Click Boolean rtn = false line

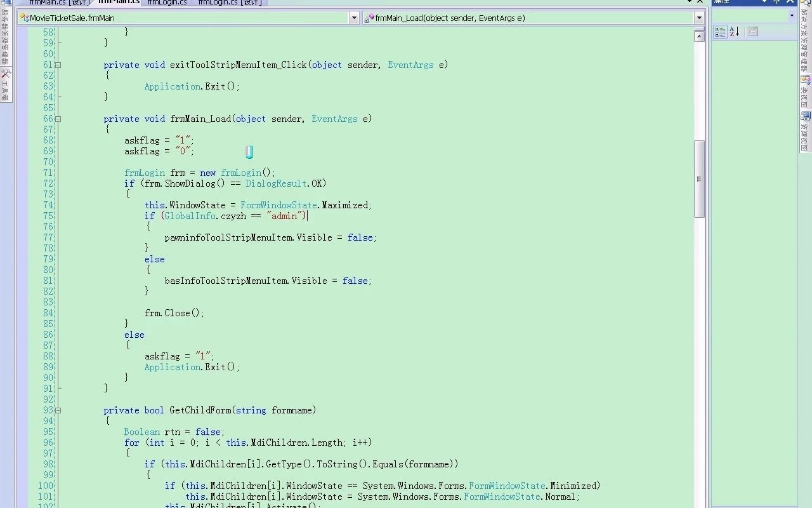(x=174, y=432)
